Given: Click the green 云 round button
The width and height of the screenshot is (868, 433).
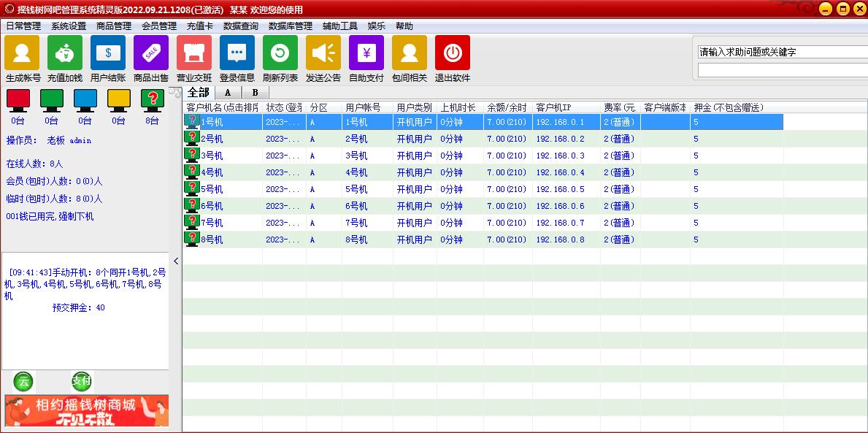Looking at the screenshot, I should click(x=23, y=381).
